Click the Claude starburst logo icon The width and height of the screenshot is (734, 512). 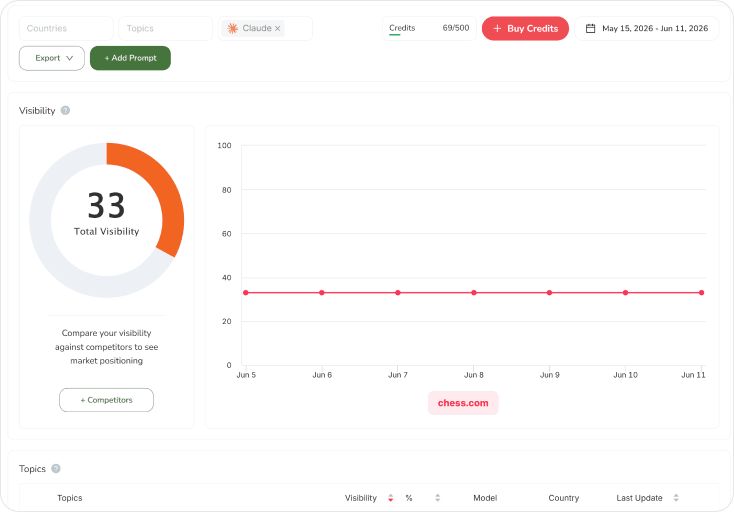232,29
